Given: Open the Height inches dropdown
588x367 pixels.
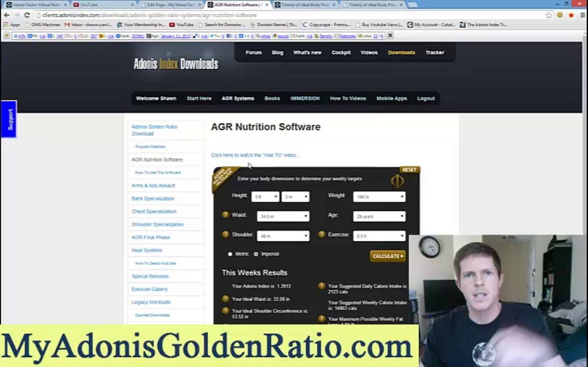Looking at the screenshot, I should tap(295, 197).
